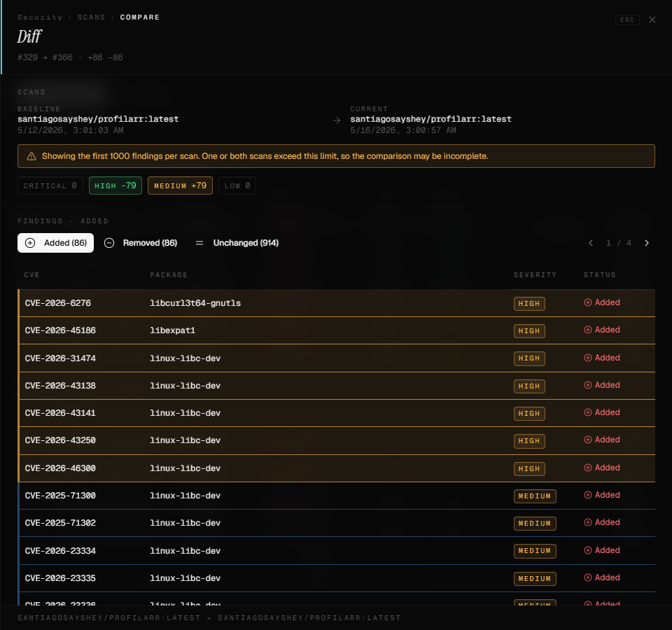Open CVE-2026-45186 finding
Image resolution: width=672 pixels, height=630 pixels.
click(337, 330)
